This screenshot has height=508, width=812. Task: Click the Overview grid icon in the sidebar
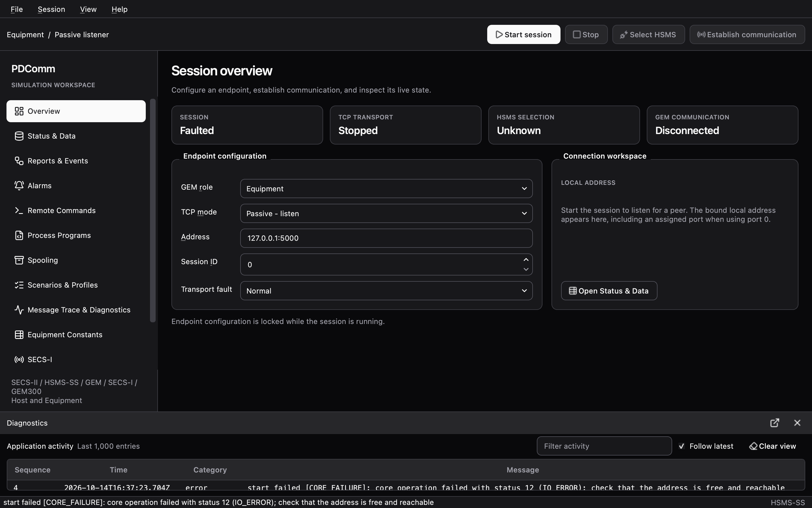point(19,111)
